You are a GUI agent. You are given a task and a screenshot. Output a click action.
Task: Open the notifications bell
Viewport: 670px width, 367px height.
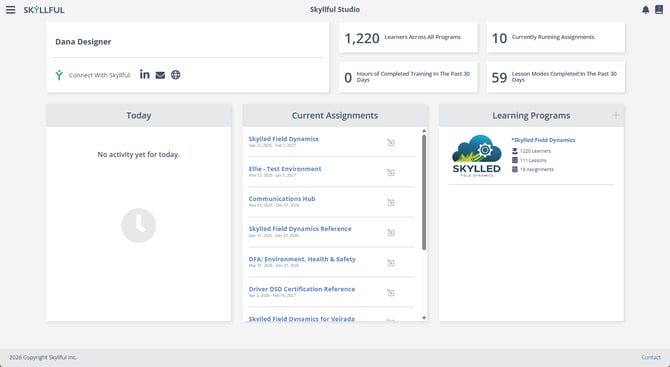point(645,10)
